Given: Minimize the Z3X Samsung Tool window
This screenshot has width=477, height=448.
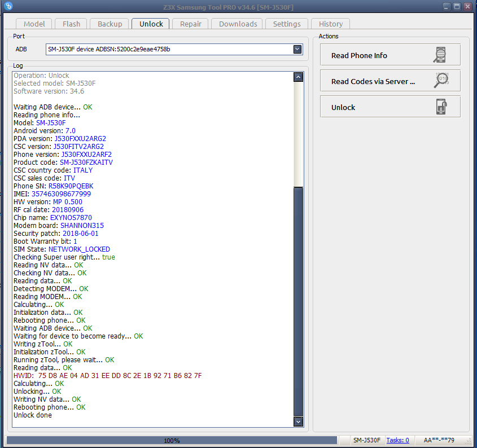Looking at the screenshot, I should pyautogui.click(x=447, y=7).
